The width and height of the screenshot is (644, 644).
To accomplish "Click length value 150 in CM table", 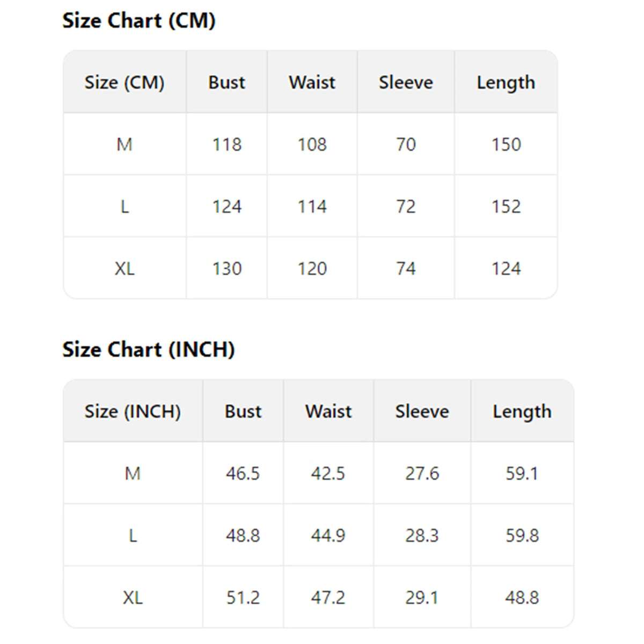I will point(506,144).
